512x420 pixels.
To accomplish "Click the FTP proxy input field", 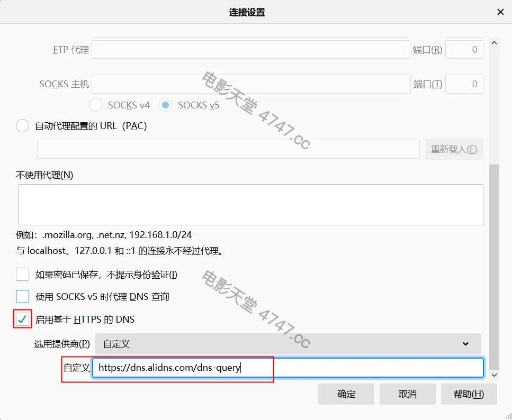I will pos(251,50).
